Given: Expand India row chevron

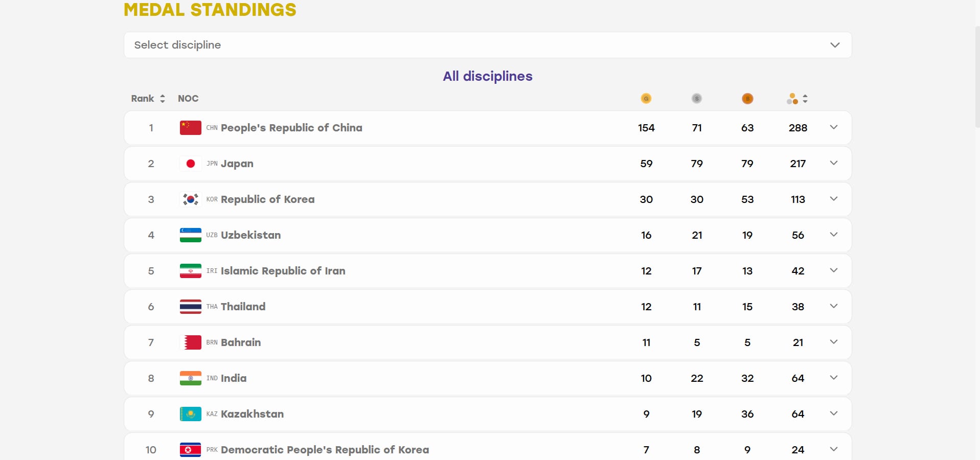Looking at the screenshot, I should pos(834,378).
